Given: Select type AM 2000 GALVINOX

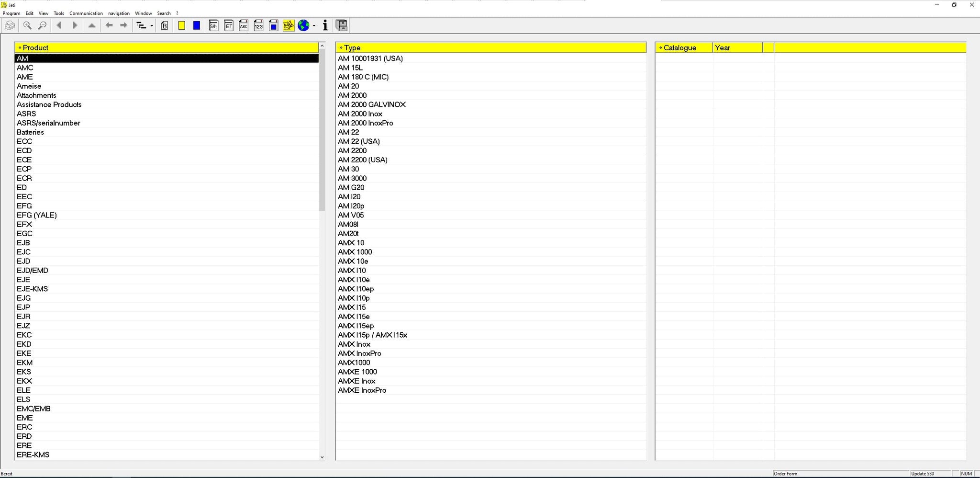Looking at the screenshot, I should (x=372, y=104).
